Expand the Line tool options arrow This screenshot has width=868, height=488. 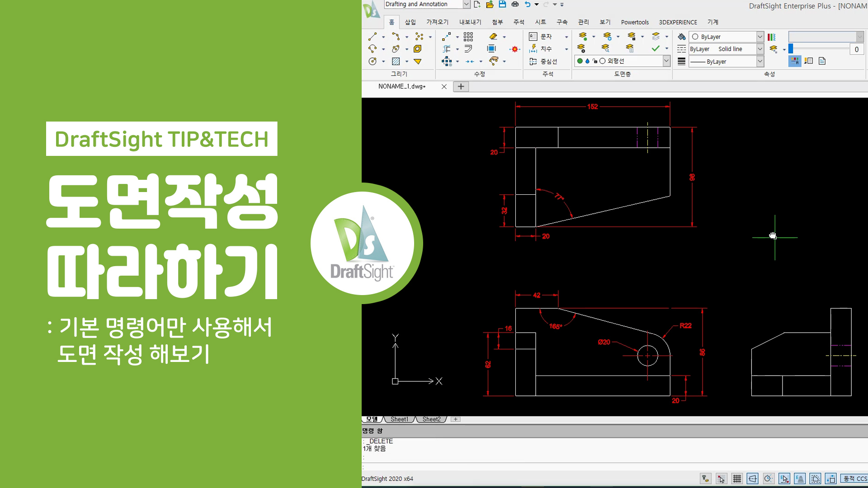pos(383,37)
